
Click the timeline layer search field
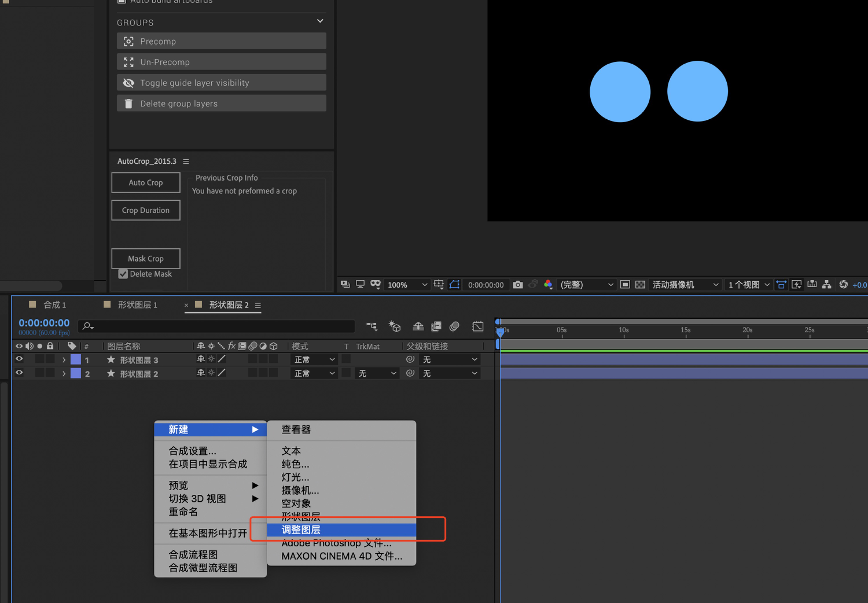(x=217, y=326)
